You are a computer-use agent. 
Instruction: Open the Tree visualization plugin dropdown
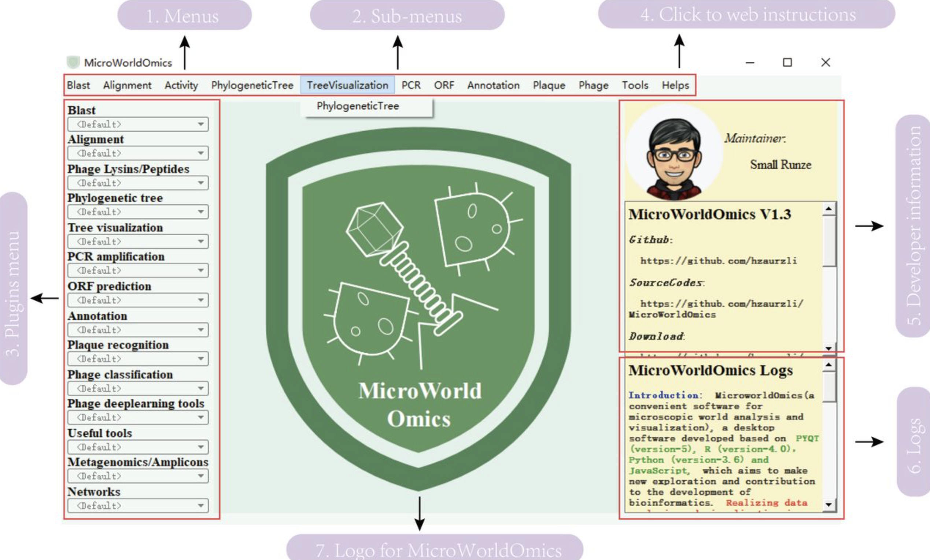(138, 241)
